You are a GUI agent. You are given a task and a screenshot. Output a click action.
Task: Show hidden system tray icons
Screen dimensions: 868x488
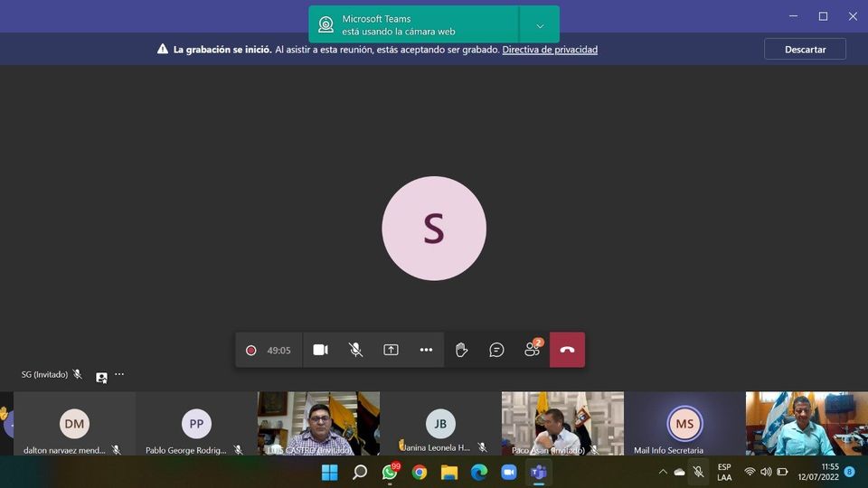pyautogui.click(x=663, y=472)
